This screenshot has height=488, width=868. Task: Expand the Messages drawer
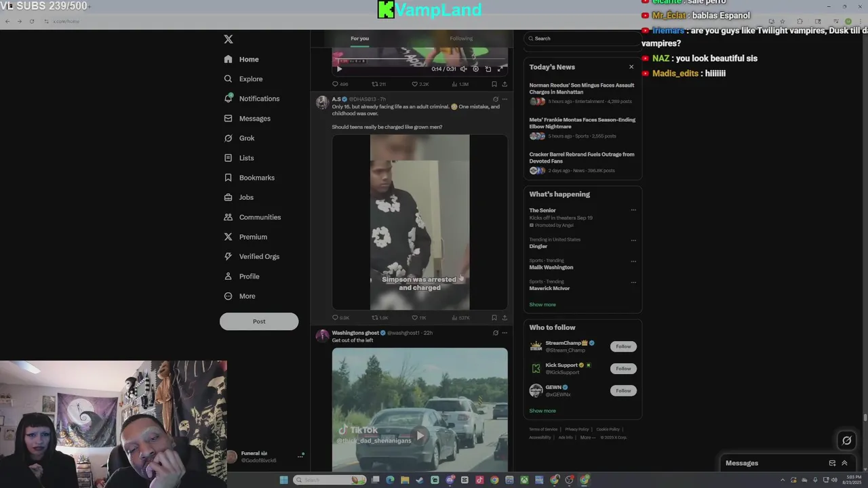click(x=844, y=463)
